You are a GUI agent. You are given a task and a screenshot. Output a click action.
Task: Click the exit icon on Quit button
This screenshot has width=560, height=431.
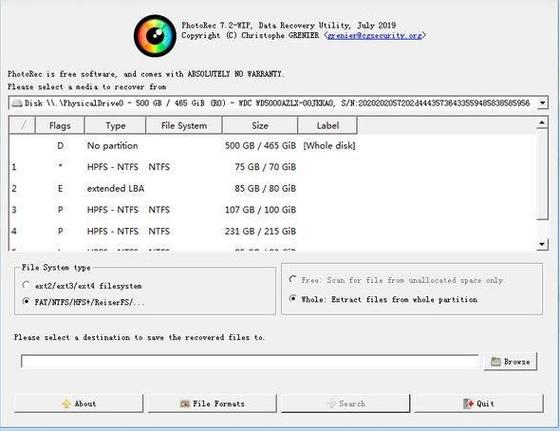[468, 404]
